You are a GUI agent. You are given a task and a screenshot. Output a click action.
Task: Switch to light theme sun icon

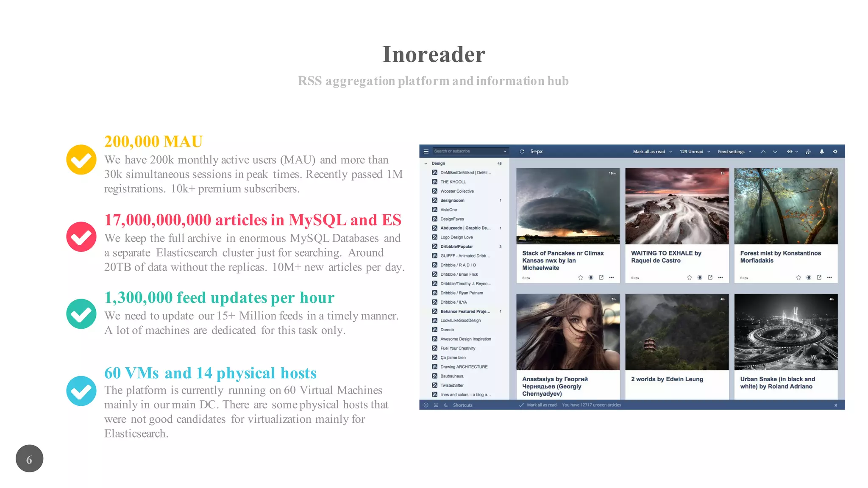tap(426, 405)
